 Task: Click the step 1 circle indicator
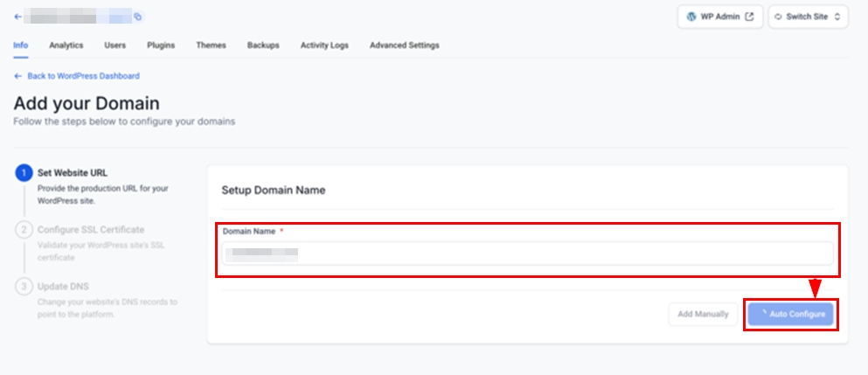click(24, 173)
